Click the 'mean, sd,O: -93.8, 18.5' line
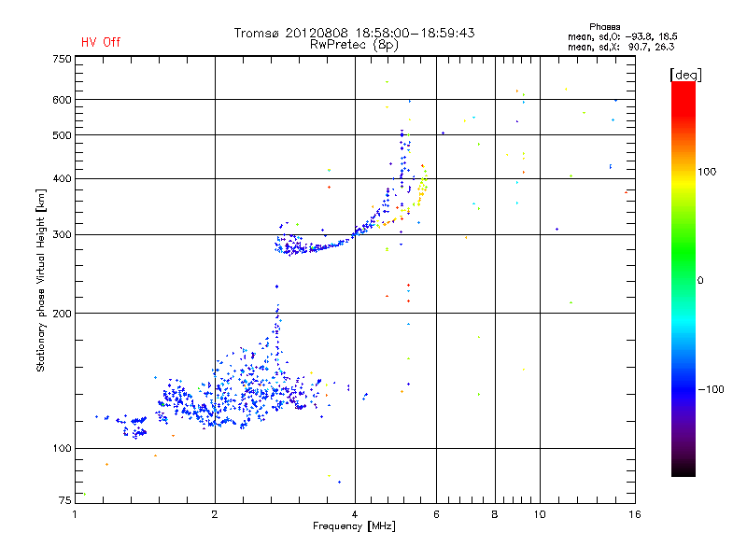Image resolution: width=747 pixels, height=560 pixels. [622, 36]
